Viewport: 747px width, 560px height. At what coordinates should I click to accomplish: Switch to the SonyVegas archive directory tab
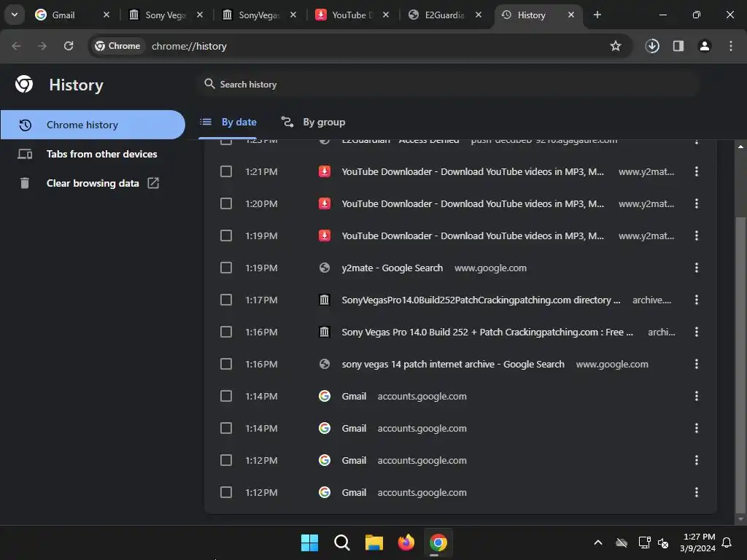[x=258, y=15]
